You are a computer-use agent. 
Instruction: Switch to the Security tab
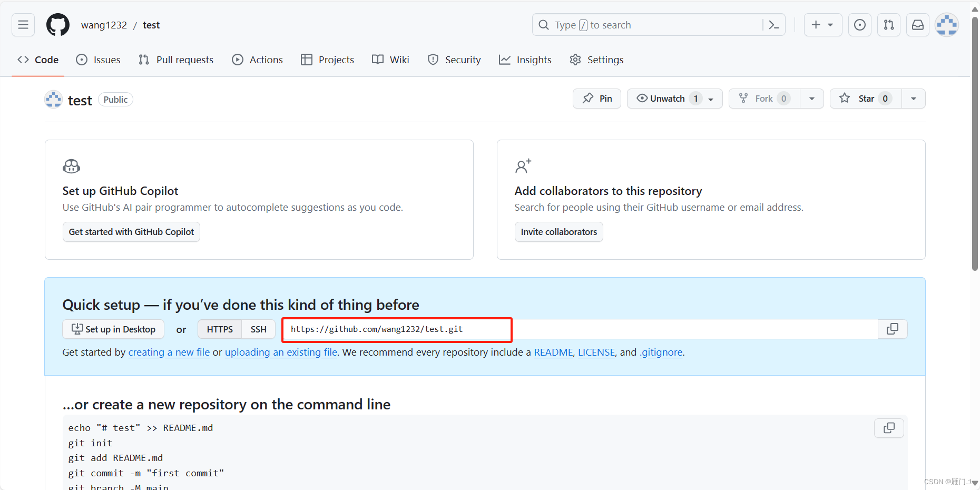click(454, 60)
